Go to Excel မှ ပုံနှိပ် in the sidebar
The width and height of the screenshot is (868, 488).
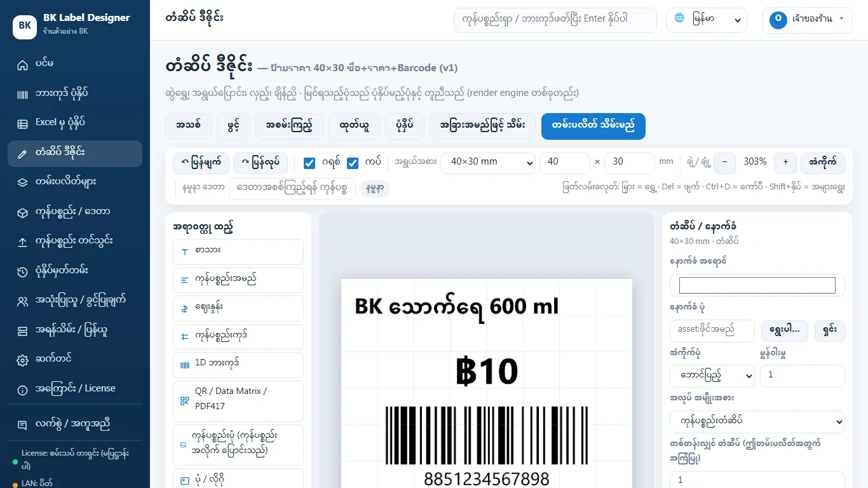(75, 123)
